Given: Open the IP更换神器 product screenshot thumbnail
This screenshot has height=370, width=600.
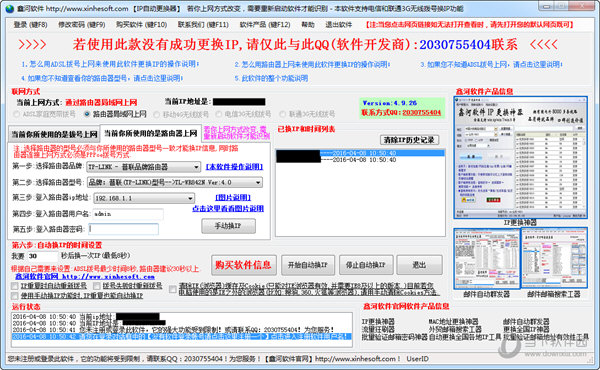Looking at the screenshot, I should click(x=520, y=157).
